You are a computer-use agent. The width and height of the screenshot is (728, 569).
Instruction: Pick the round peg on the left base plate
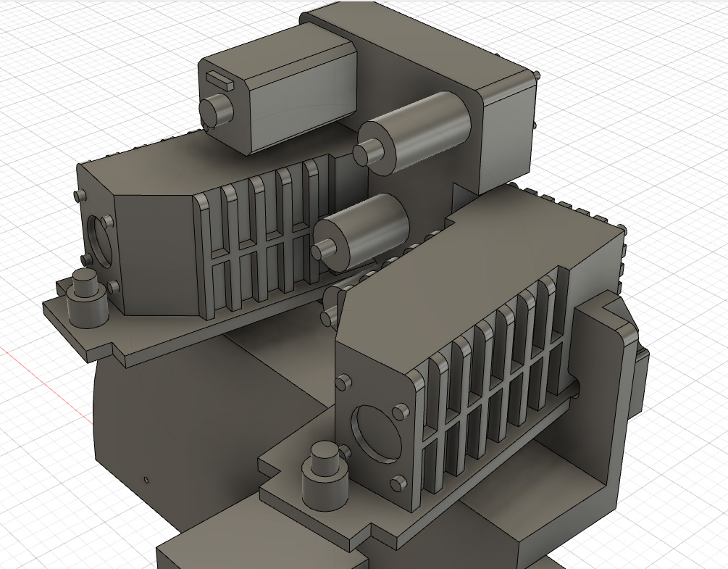(x=88, y=297)
